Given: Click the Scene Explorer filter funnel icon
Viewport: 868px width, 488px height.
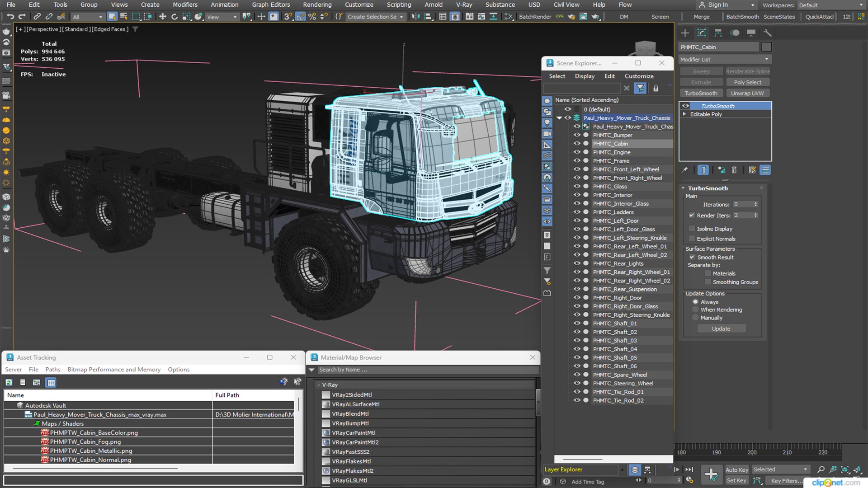Looking at the screenshot, I should tap(640, 88).
